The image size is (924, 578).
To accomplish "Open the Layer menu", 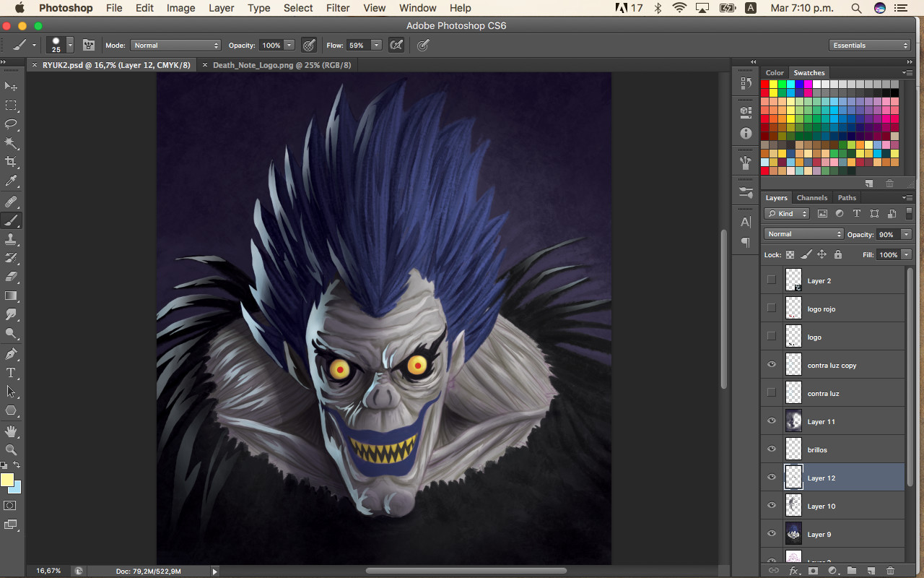I will (221, 8).
